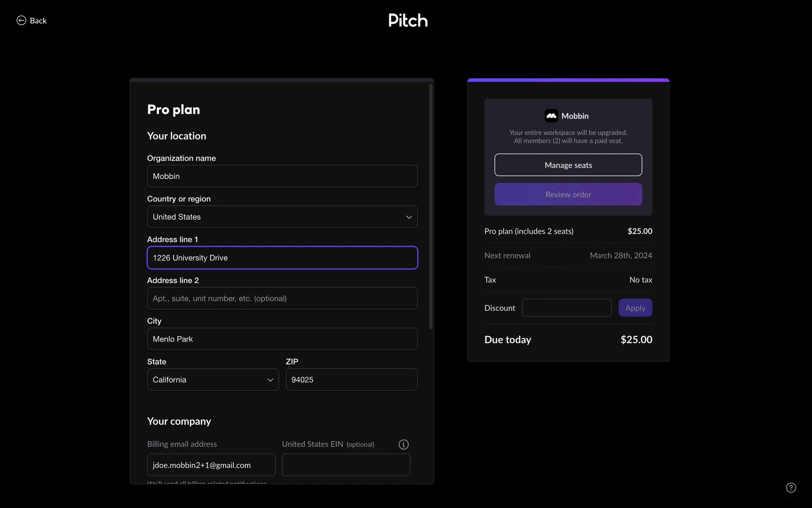Image resolution: width=812 pixels, height=508 pixels.
Task: Select the City input field
Action: [282, 339]
